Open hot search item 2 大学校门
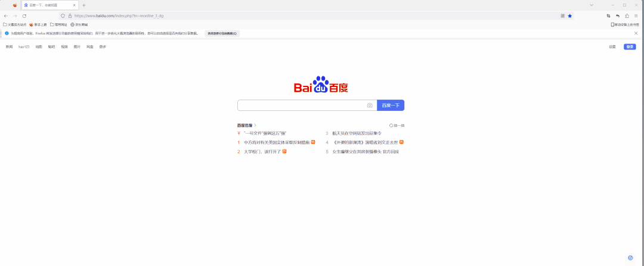644x266 pixels. 262,151
